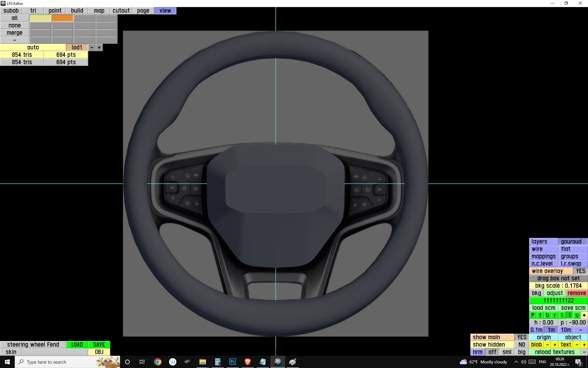This screenshot has width=588, height=368.
Task: Toggle show hidden NO button
Action: tap(522, 345)
